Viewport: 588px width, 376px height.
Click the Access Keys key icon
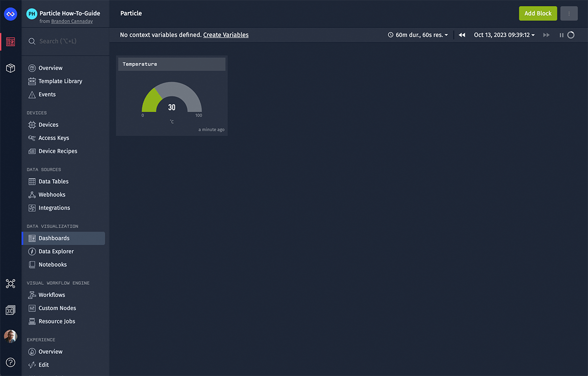[32, 138]
